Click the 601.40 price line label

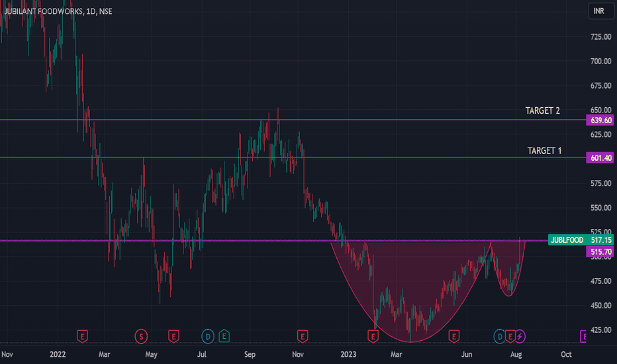pos(600,158)
